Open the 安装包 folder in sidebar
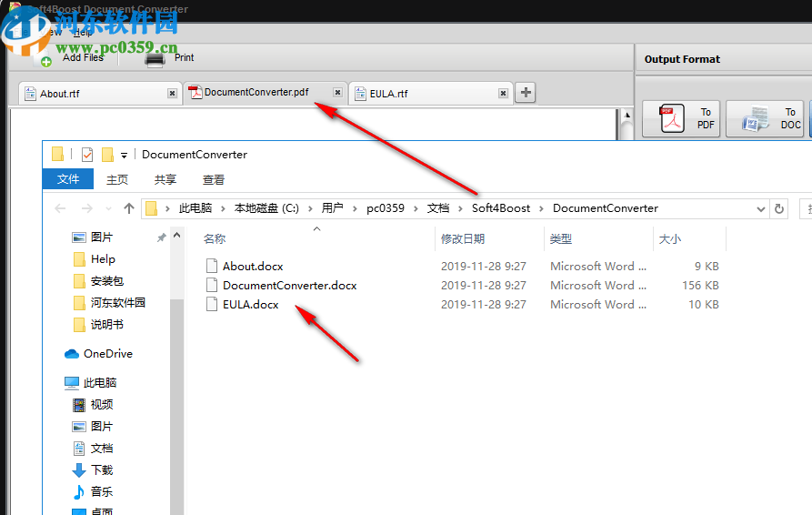 click(107, 281)
